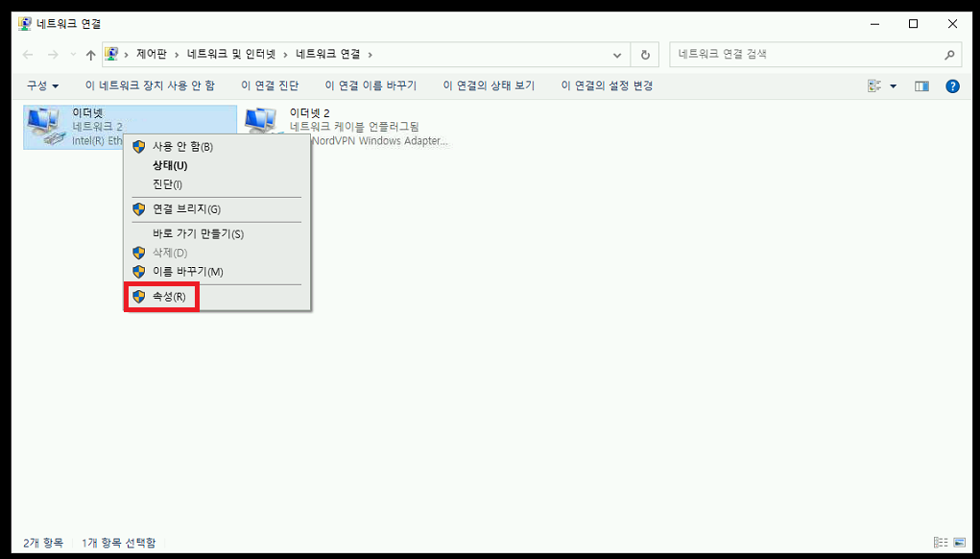Select the 이더넷 adapter icon
Image resolution: width=980 pixels, height=559 pixels.
point(46,127)
